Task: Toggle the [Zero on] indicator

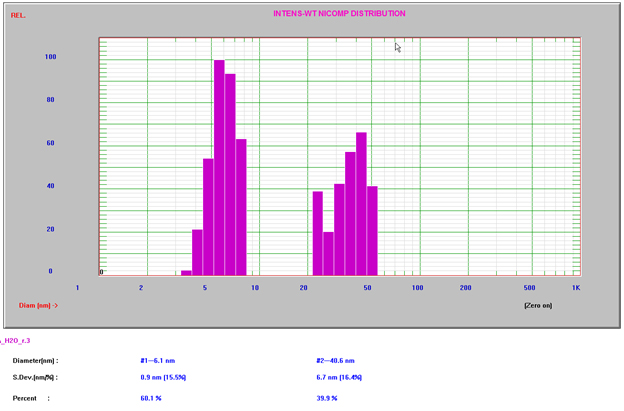Action: coord(537,305)
